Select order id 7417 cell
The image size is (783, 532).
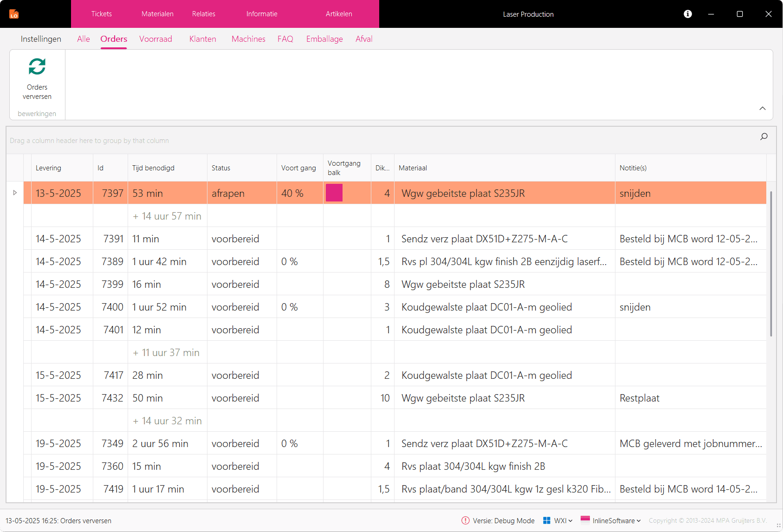(x=110, y=375)
